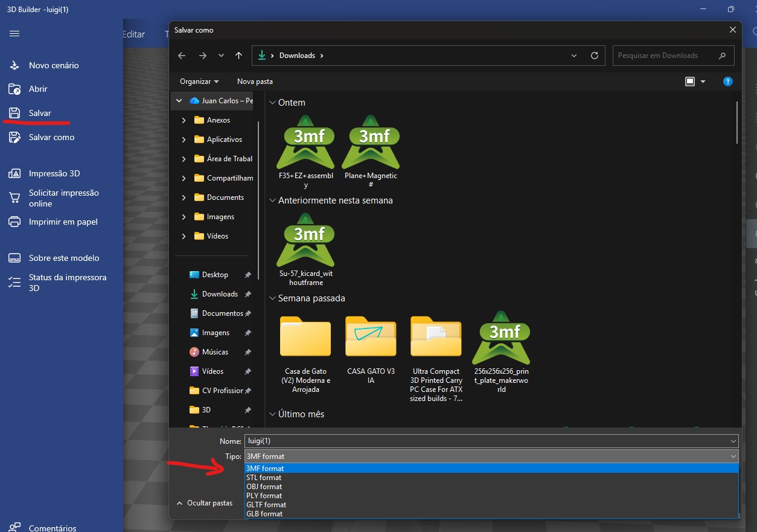Refresh the Downloads folder view
Viewport: 757px width, 532px height.
point(595,56)
